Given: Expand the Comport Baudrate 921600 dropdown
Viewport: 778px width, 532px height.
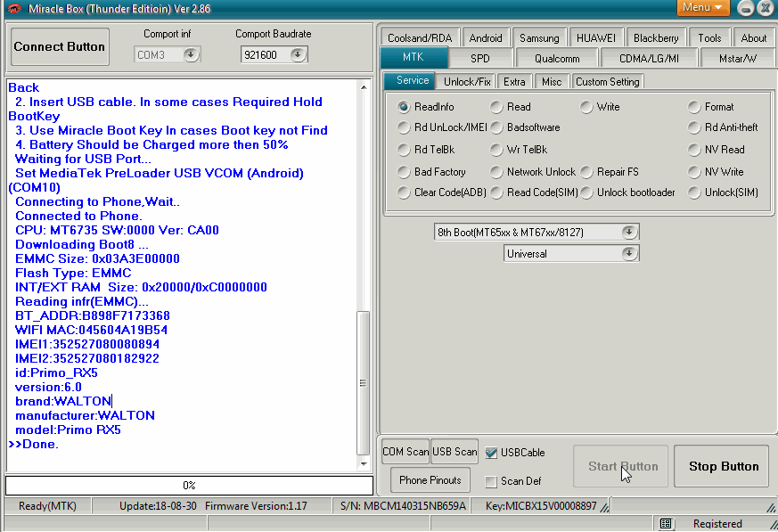Looking at the screenshot, I should (298, 54).
